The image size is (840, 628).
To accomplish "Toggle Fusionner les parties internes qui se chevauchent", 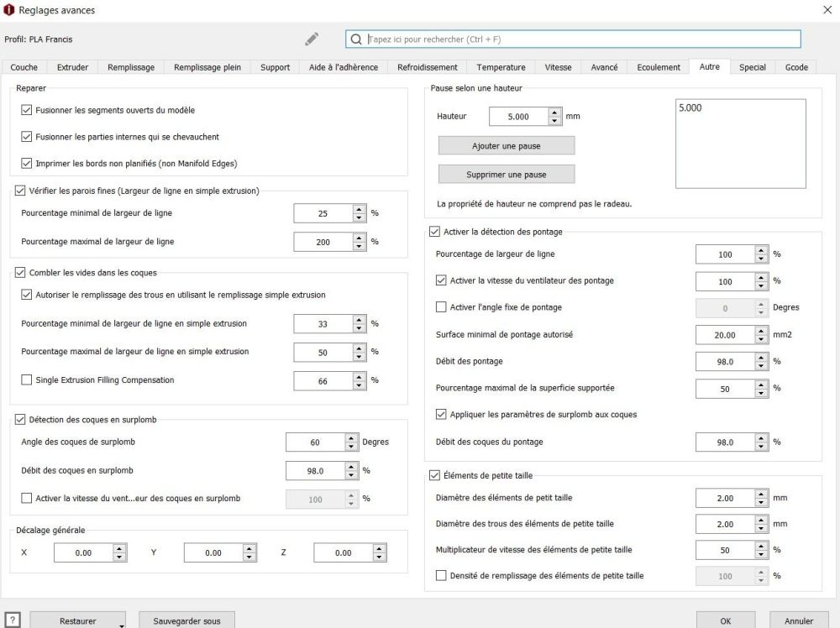I will [26, 137].
